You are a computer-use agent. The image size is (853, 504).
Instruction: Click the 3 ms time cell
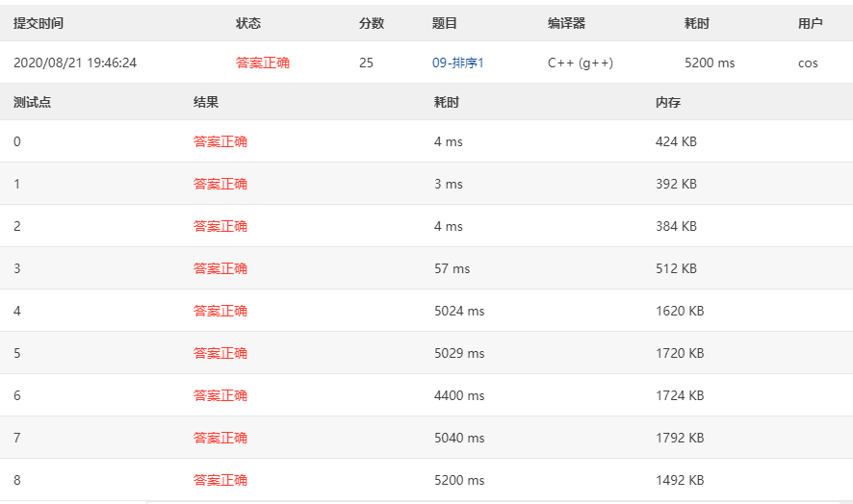click(449, 185)
